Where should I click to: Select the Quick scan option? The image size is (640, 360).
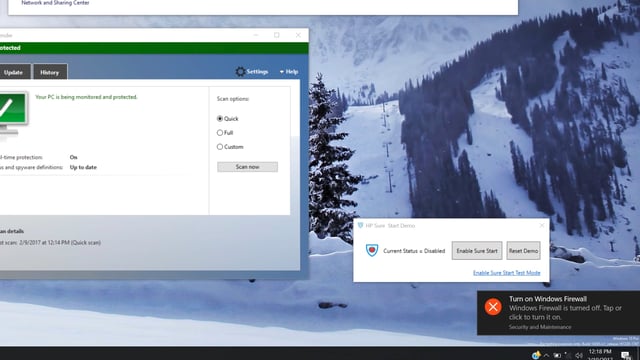(x=228, y=118)
